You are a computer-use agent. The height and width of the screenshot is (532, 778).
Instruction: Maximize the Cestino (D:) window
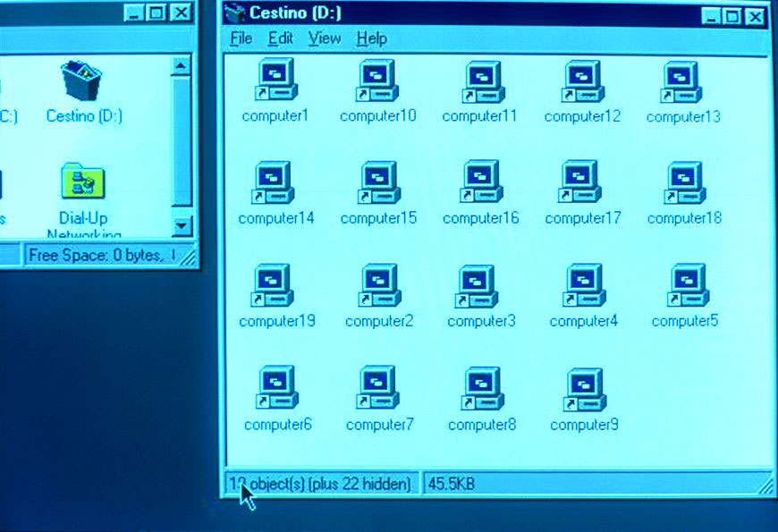(731, 16)
